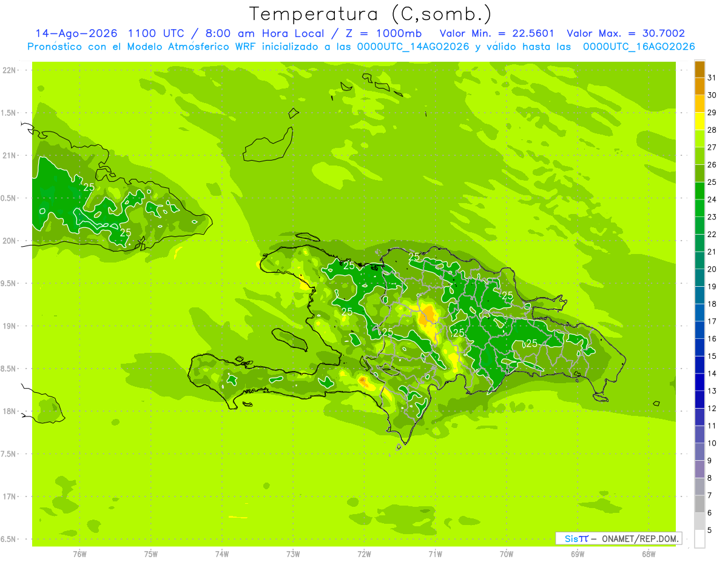The height and width of the screenshot is (562, 728).
Task: Click the '9.5N' latitude axis label
Action: pos(9,283)
